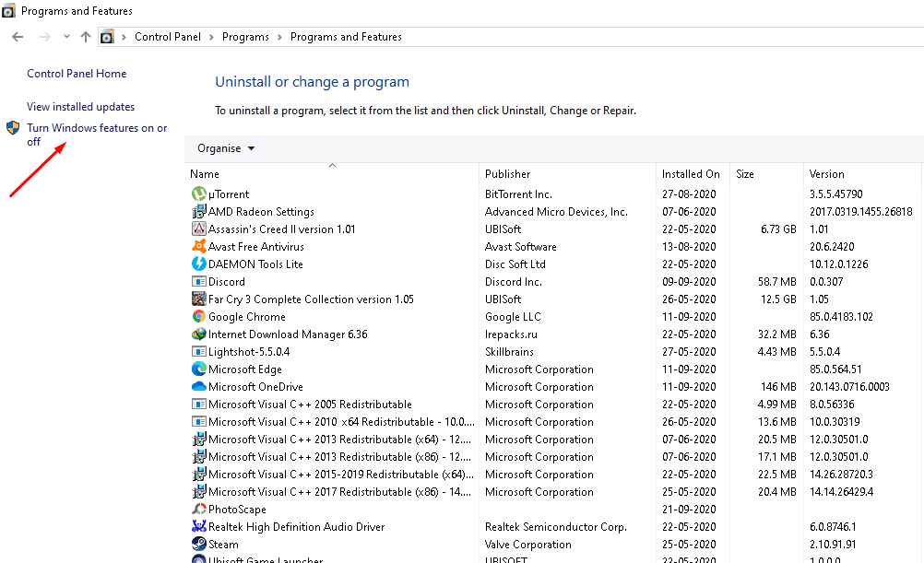Select the AMD Radeon Settings icon
This screenshot has height=563, width=924.
pos(198,212)
